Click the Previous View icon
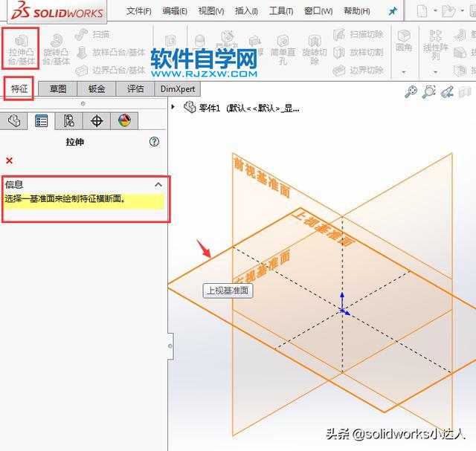 click(x=447, y=91)
